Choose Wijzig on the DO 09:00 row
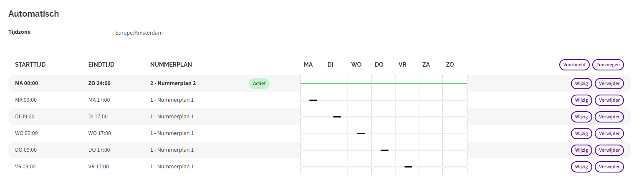Screen dimensions: 644x185 (581, 150)
